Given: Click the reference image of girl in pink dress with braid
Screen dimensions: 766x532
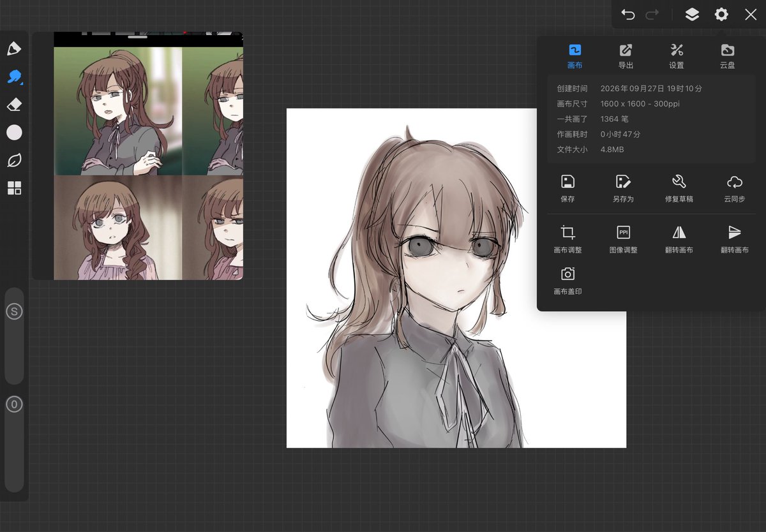Looking at the screenshot, I should [x=117, y=228].
